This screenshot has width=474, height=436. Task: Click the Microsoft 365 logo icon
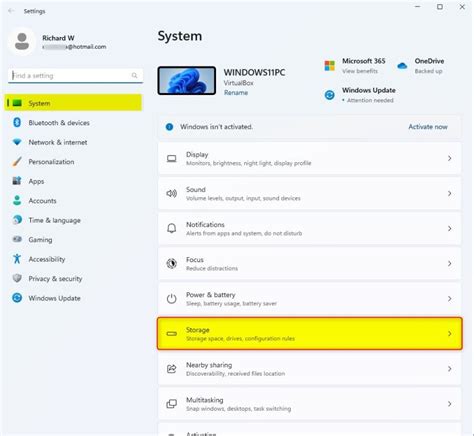pos(330,66)
